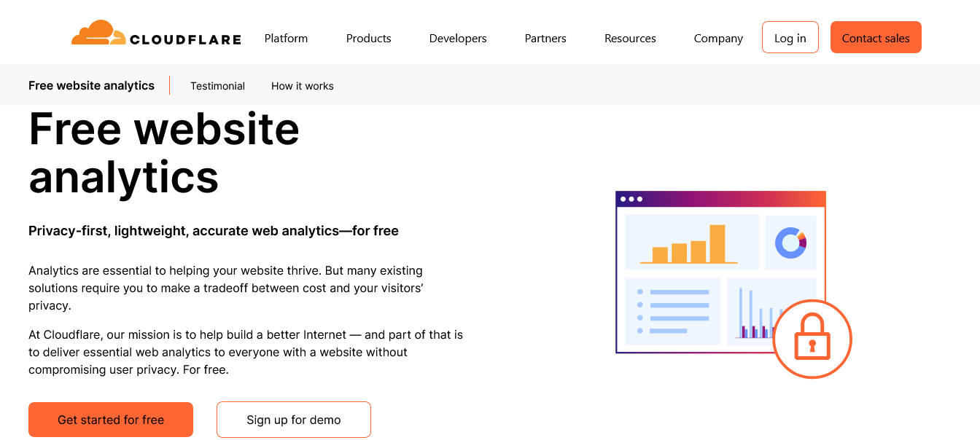Click Sign up for demo button
Viewport: 980px width, 440px height.
(x=294, y=420)
